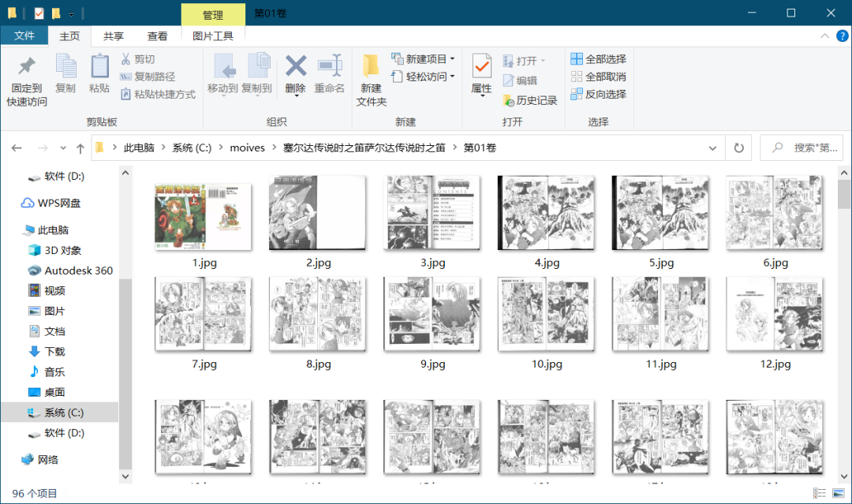Open the Picture Tools (图片工具) tab
852x504 pixels.
(x=213, y=35)
